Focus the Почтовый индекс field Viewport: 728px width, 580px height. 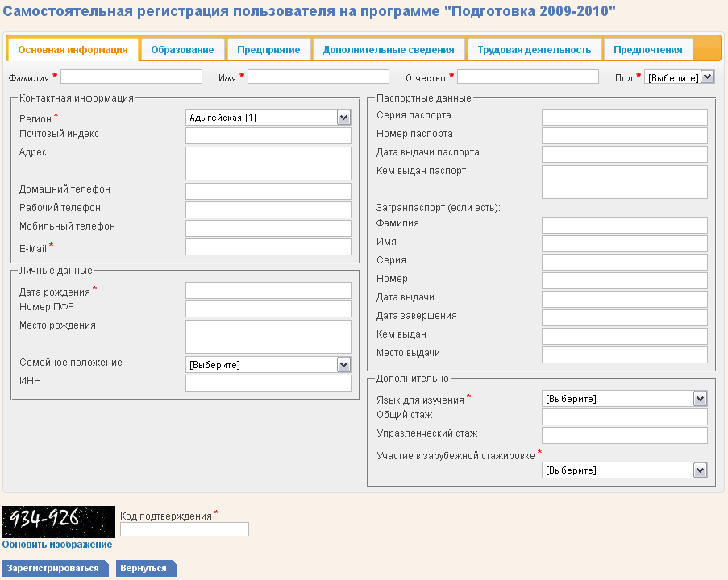point(268,135)
